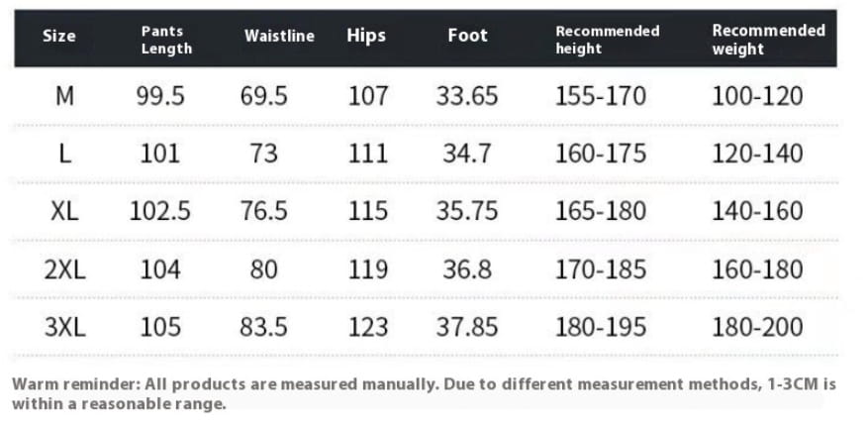Click the 2XL size row label
The image size is (868, 426).
pos(64,268)
